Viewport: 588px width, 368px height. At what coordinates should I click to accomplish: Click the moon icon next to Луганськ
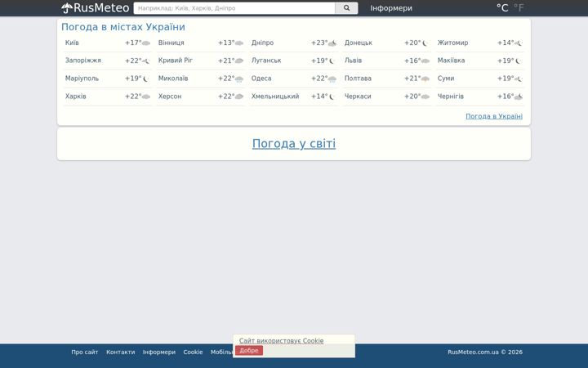tap(332, 61)
